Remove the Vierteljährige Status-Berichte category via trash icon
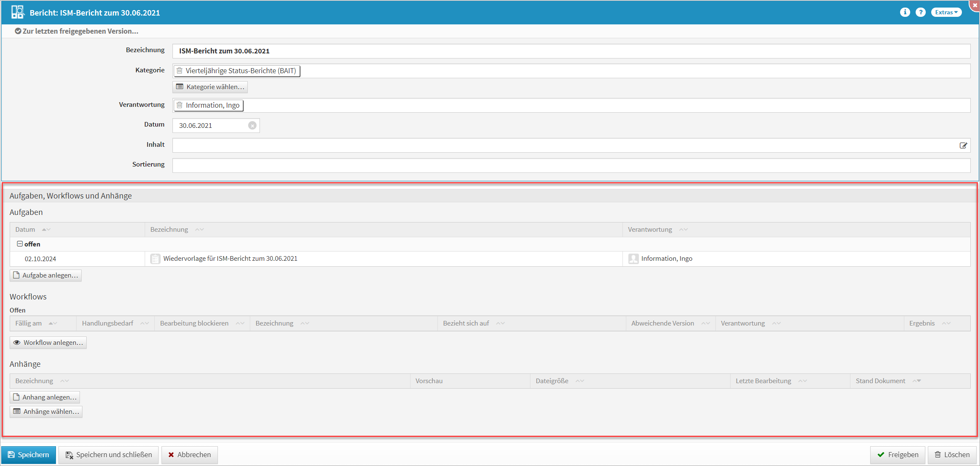Viewport: 980px width, 466px height. point(180,71)
